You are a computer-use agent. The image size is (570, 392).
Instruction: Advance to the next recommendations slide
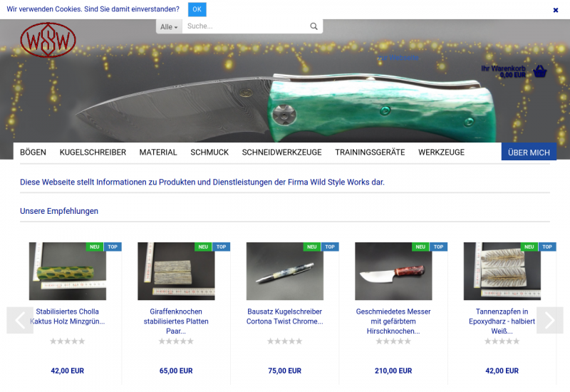tap(549, 320)
